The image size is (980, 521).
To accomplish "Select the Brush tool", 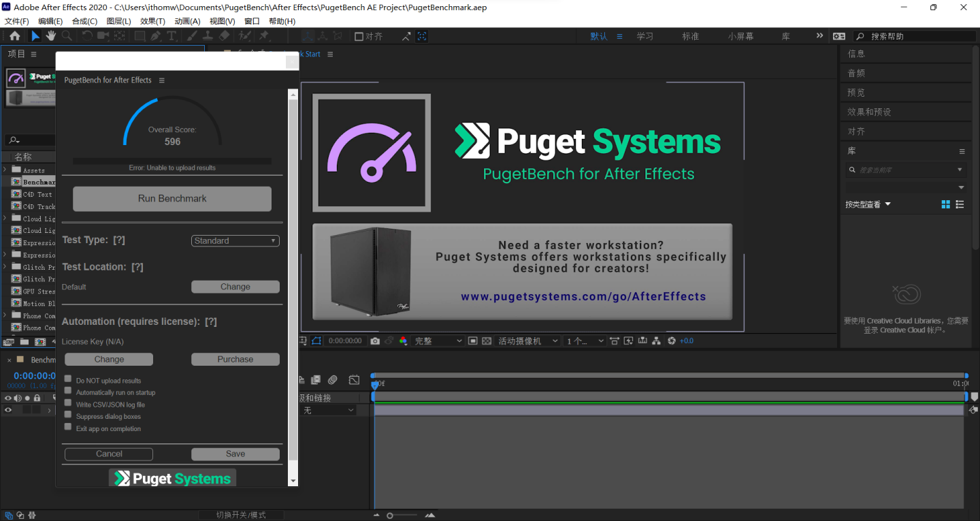I will (x=192, y=36).
